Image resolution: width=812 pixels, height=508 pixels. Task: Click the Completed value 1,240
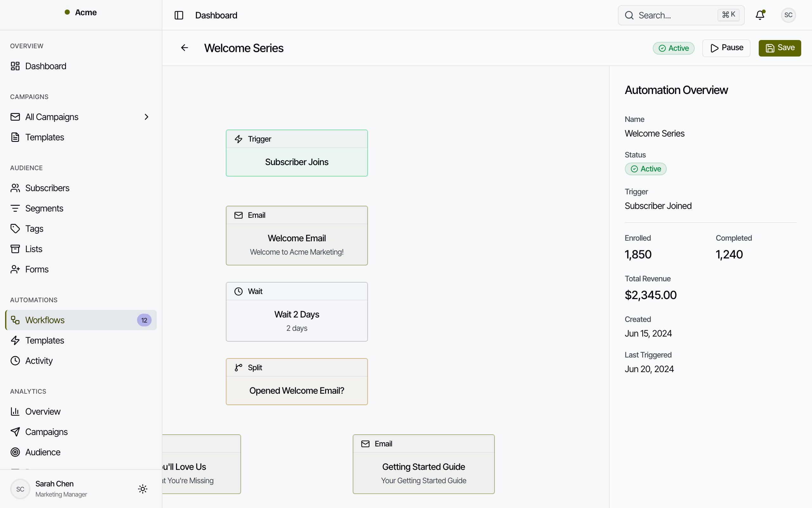[729, 254]
